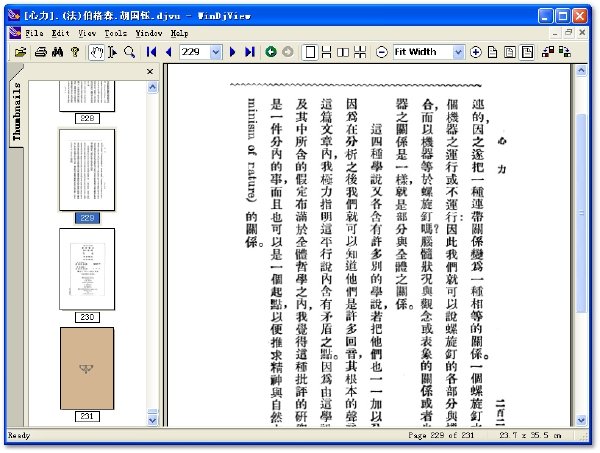Select the Thumbnails side tab
This screenshot has height=453, width=600.
click(16, 111)
